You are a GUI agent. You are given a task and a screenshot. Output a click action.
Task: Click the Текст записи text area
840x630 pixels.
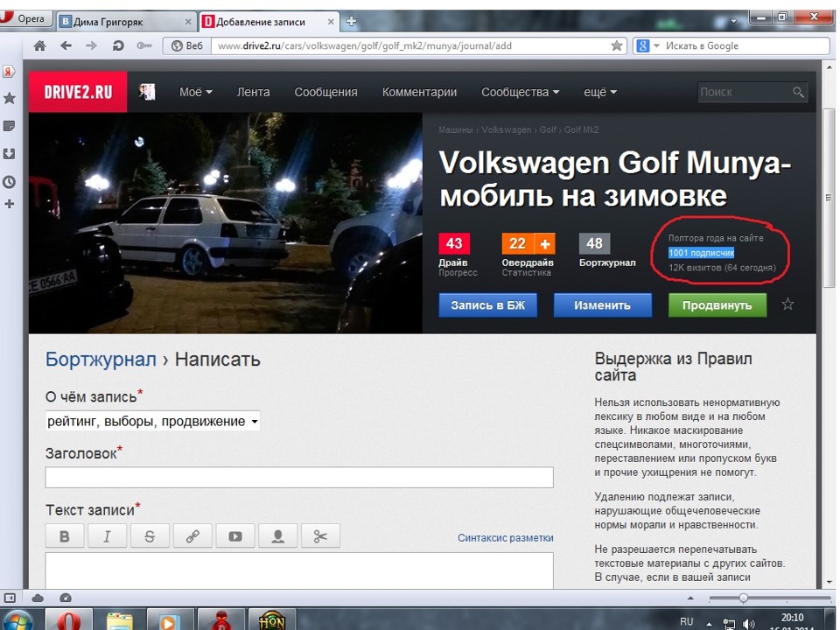299,571
